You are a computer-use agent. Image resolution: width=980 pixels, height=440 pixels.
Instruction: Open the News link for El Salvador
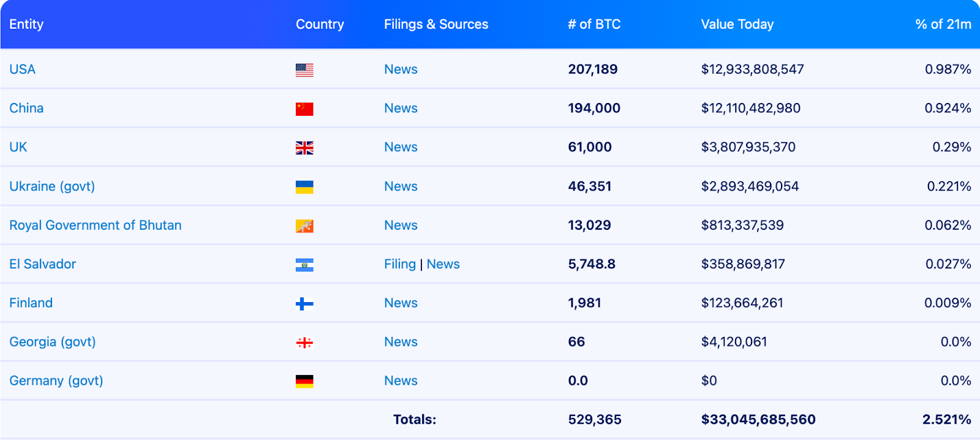pyautogui.click(x=443, y=264)
